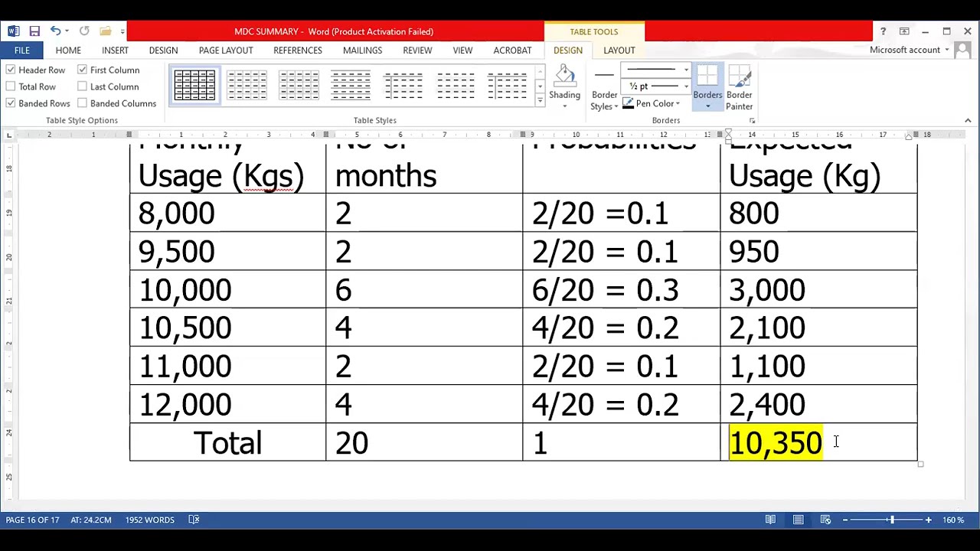Switch to the HOME tab
Screen dimensions: 980x551
68,51
